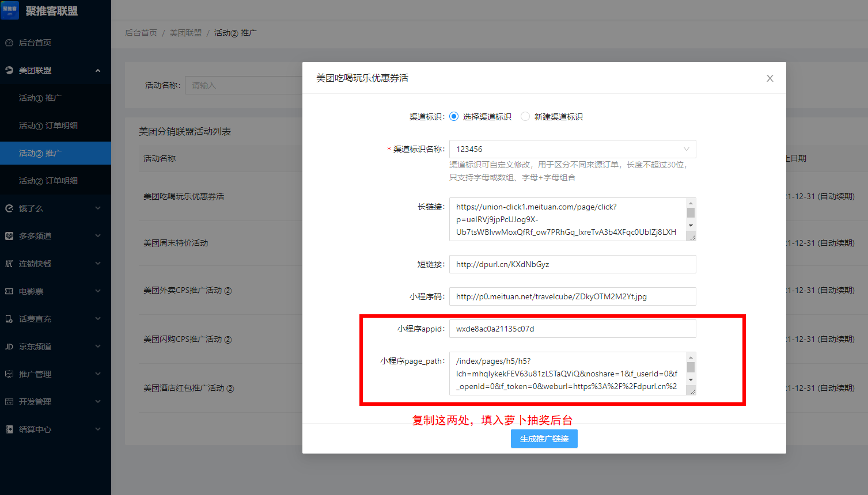868x495 pixels.
Task: Expand the 电影票 menu section
Action: [x=98, y=291]
